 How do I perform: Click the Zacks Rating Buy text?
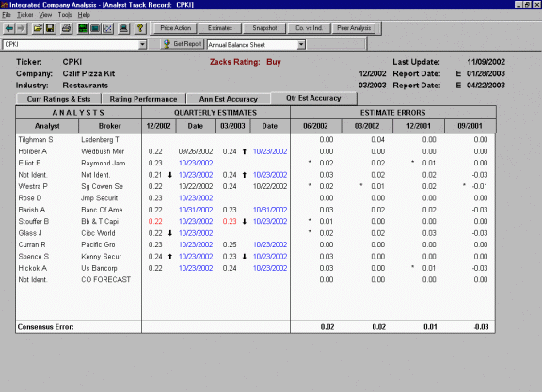point(246,62)
